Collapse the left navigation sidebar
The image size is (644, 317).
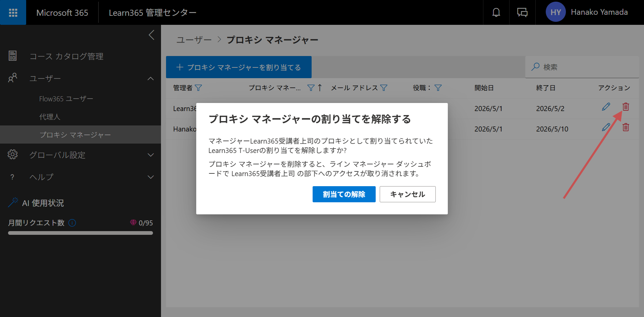click(x=152, y=35)
